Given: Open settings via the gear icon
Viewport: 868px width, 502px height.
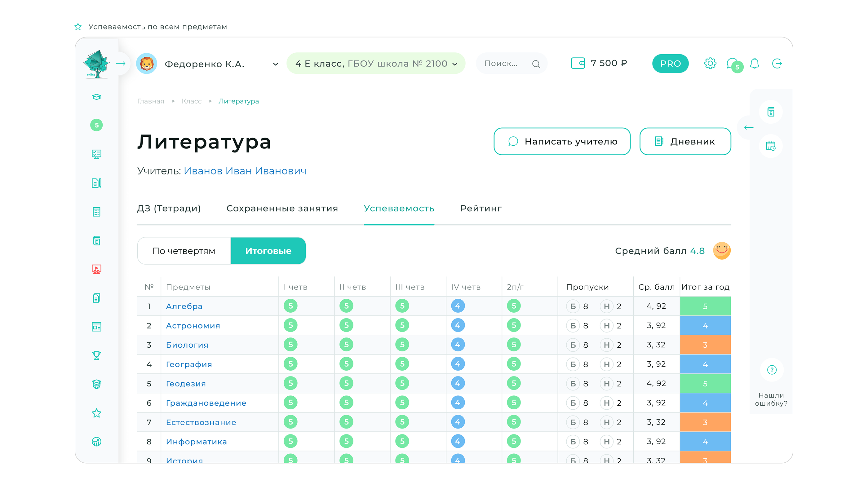Looking at the screenshot, I should click(710, 63).
